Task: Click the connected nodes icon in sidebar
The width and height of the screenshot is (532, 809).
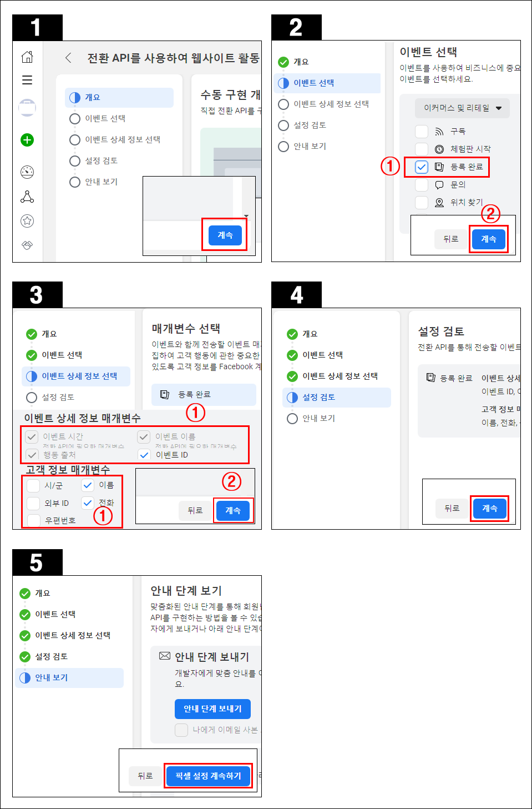Action: point(27,197)
